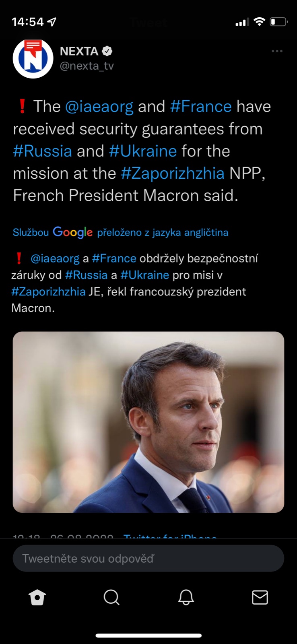Tap the NEXTA profile avatar
The image size is (297, 644).
[x=33, y=58]
